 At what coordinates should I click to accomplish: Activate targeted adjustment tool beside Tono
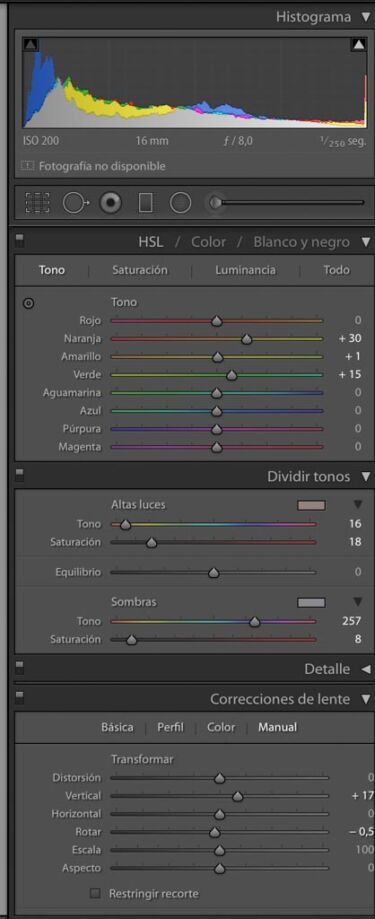28,304
